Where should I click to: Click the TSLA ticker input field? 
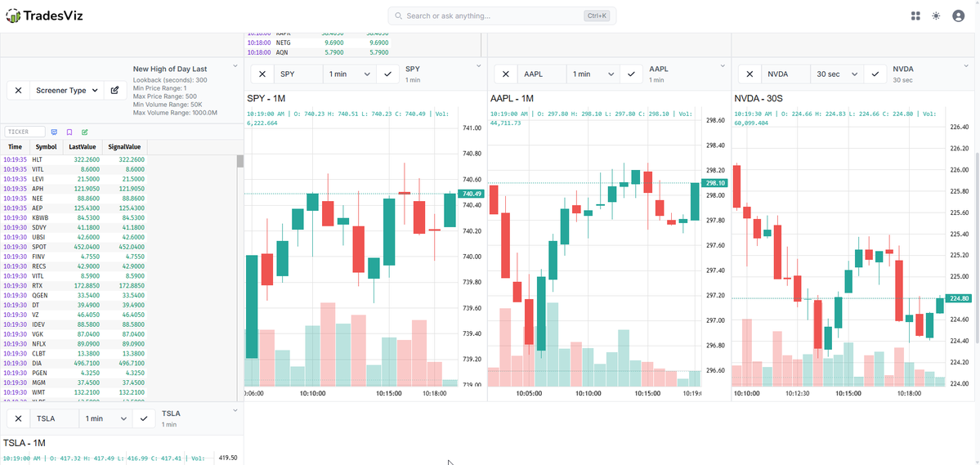(x=55, y=418)
